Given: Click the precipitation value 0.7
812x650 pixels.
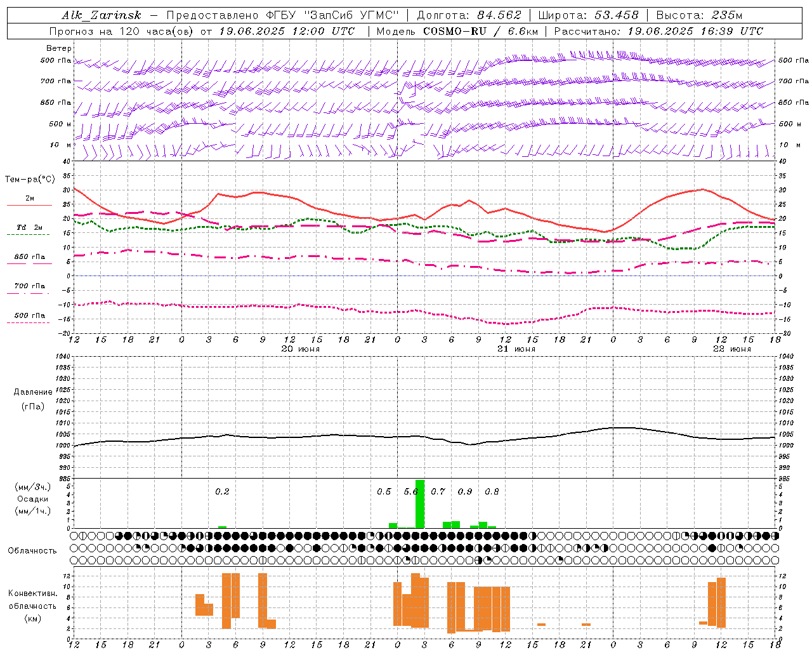Looking at the screenshot, I should pos(438,492).
